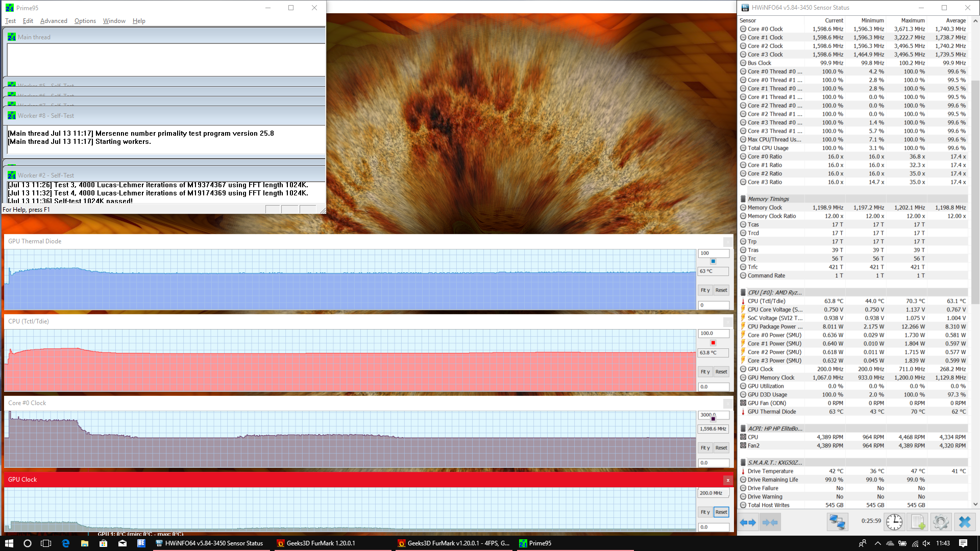Viewport: 980px width, 551px height.
Task: Open Microsoft Edge from the taskbar
Action: (65, 543)
